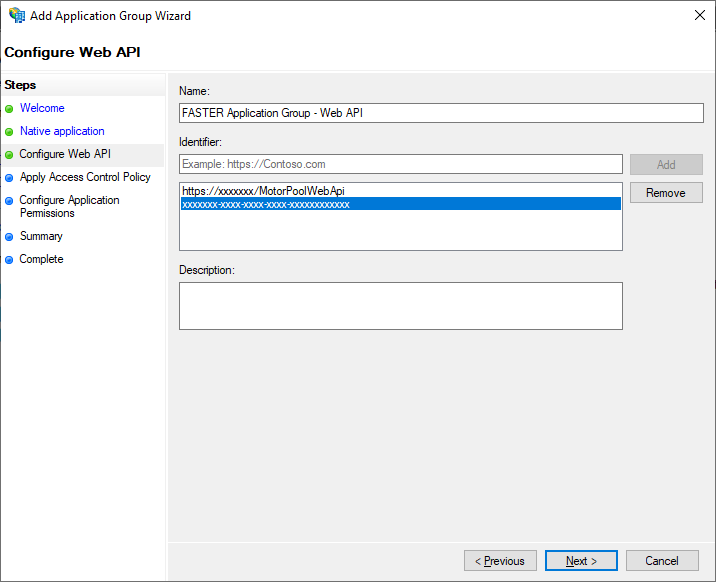Image resolution: width=716 pixels, height=582 pixels.
Task: Select the Apply Access Control Policy step
Action: point(85,177)
